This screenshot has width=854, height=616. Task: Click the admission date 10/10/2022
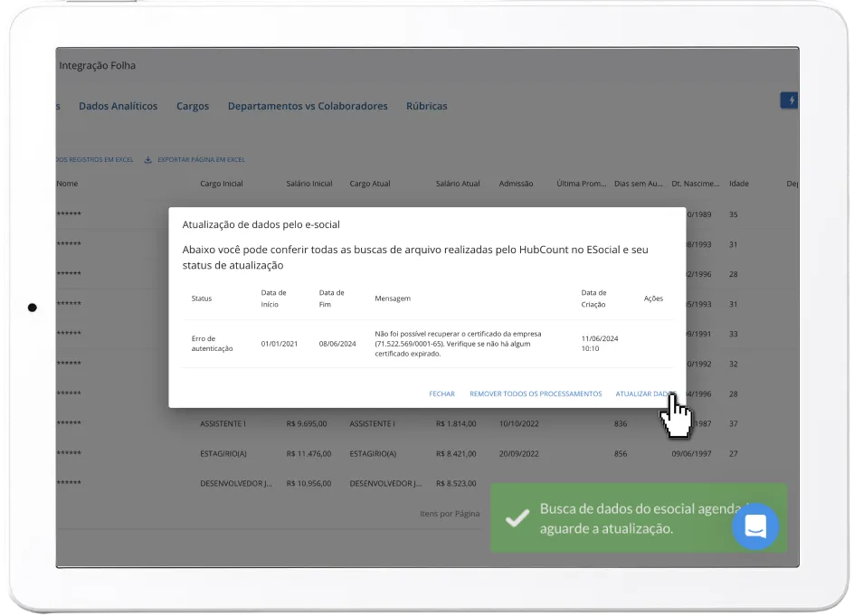518,423
